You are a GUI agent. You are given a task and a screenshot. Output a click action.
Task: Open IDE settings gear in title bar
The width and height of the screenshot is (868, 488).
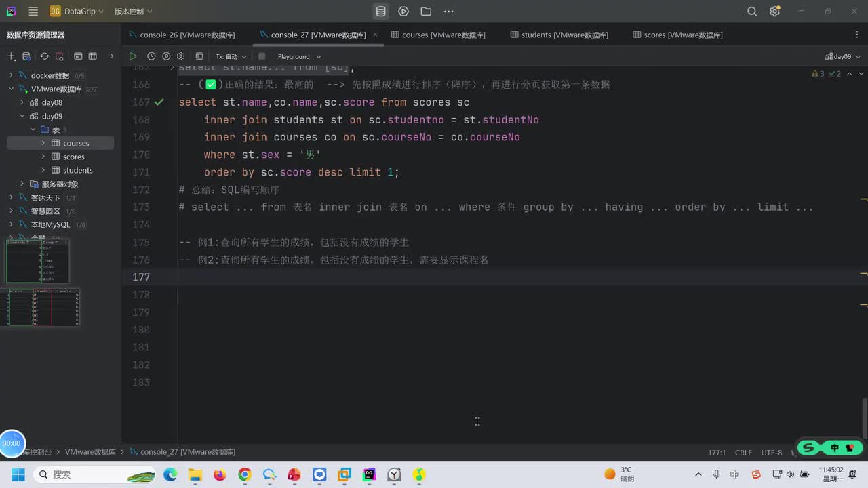[x=774, y=12]
